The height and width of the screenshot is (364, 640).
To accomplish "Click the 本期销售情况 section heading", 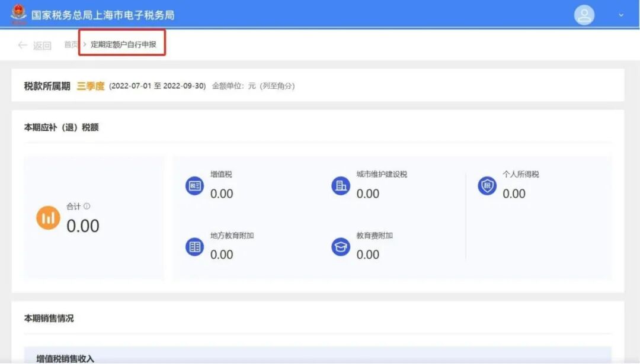I will point(49,318).
